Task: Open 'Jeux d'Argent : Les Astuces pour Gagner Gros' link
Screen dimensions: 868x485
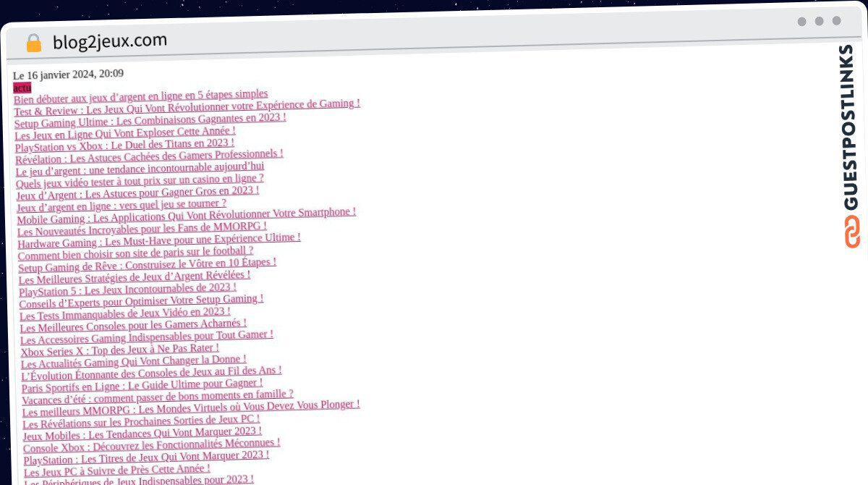Action: (138, 193)
